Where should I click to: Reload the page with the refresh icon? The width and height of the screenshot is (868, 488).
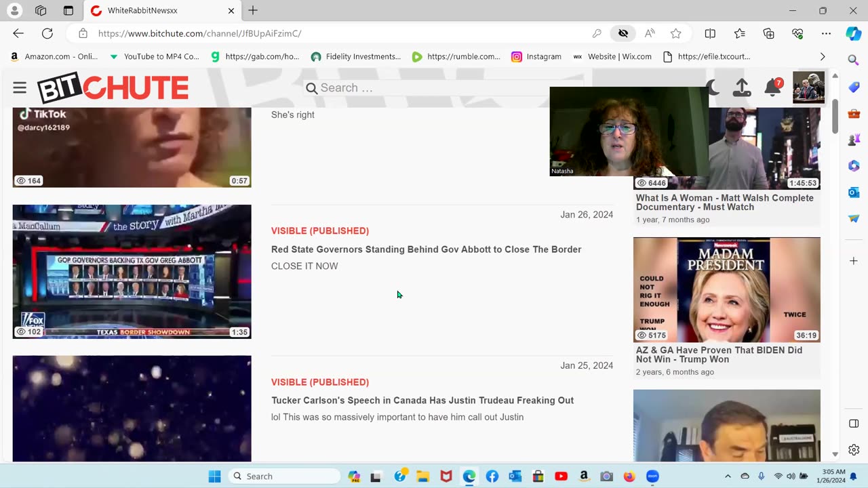coord(47,33)
